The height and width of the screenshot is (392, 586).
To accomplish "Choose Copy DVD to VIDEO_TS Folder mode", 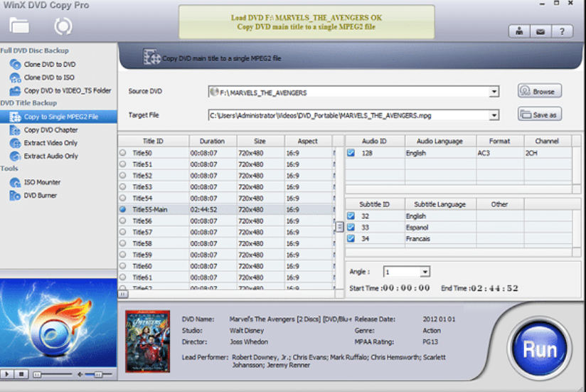I will pyautogui.click(x=68, y=90).
